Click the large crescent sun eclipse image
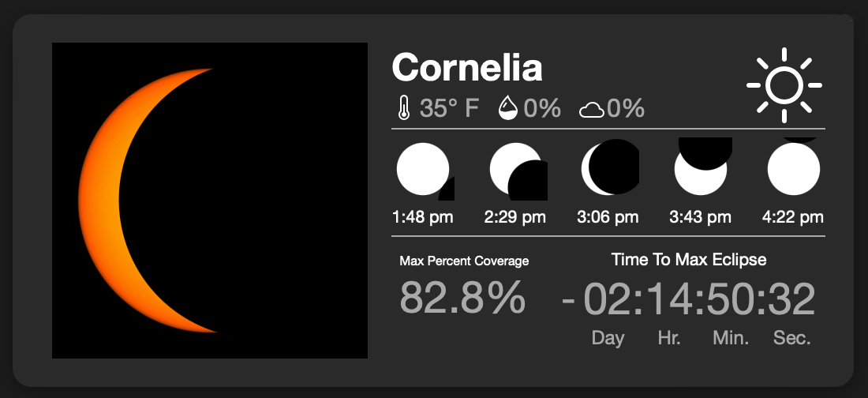 pos(209,201)
